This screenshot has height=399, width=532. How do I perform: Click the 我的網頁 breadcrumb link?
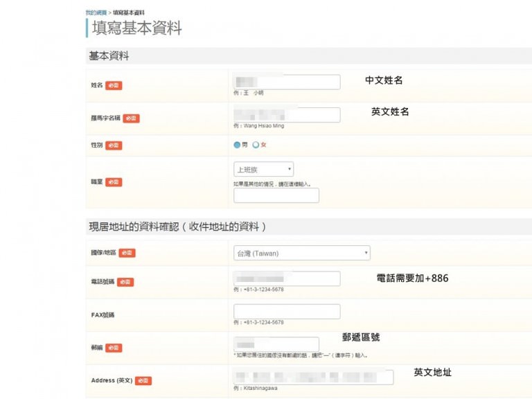[96, 12]
